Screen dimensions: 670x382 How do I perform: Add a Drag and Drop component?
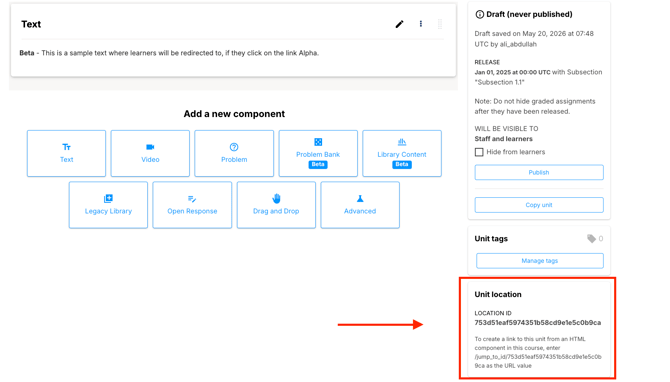(276, 205)
